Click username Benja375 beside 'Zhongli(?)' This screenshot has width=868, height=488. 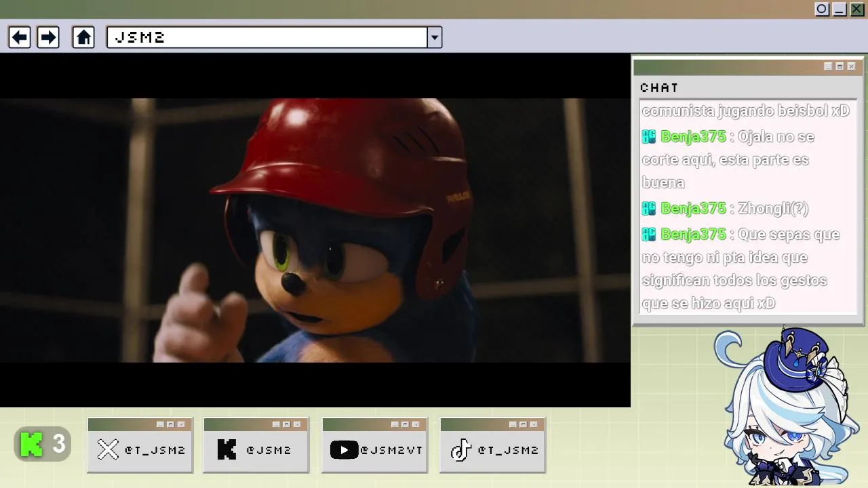pyautogui.click(x=693, y=209)
